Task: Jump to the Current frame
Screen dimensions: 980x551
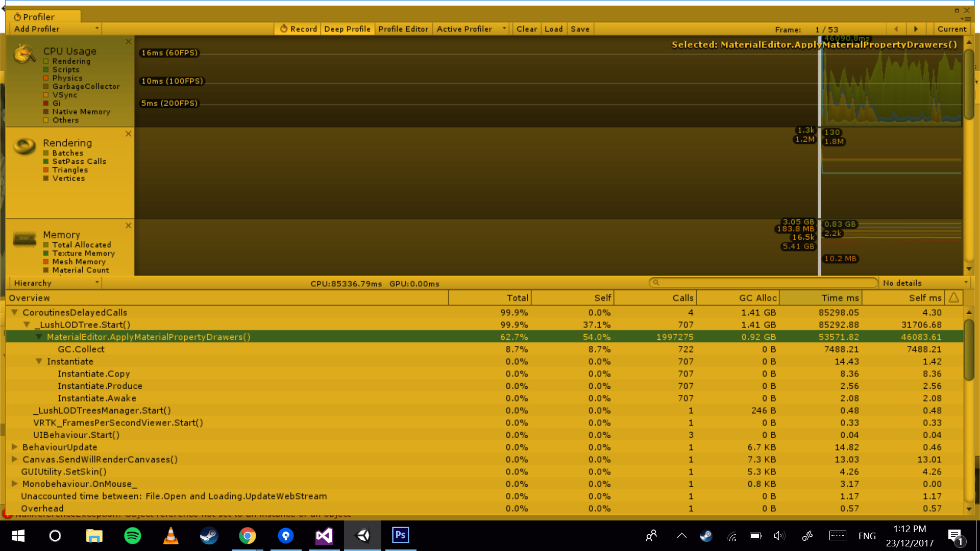Action: 952,29
